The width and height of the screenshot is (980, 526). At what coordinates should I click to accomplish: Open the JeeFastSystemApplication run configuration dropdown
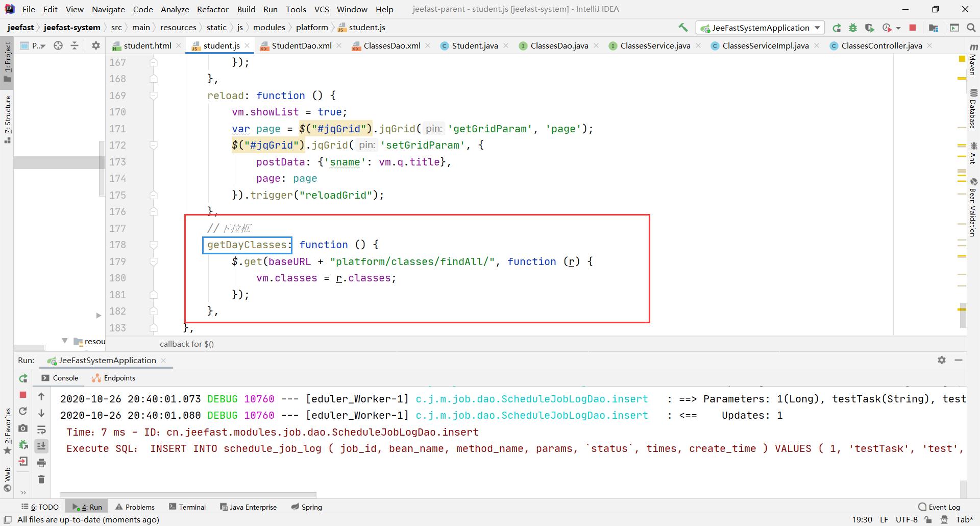point(760,28)
